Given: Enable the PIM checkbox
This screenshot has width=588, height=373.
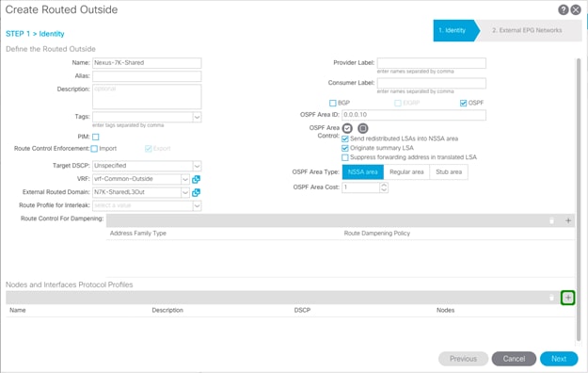Looking at the screenshot, I should tap(96, 137).
